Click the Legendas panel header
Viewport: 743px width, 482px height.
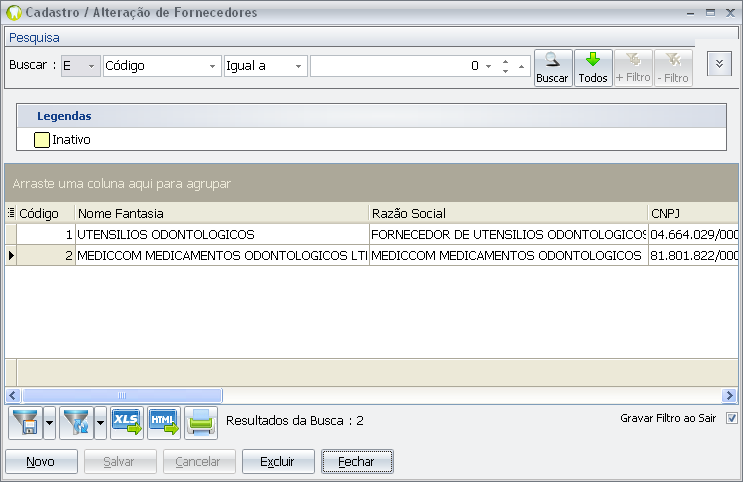pos(372,116)
